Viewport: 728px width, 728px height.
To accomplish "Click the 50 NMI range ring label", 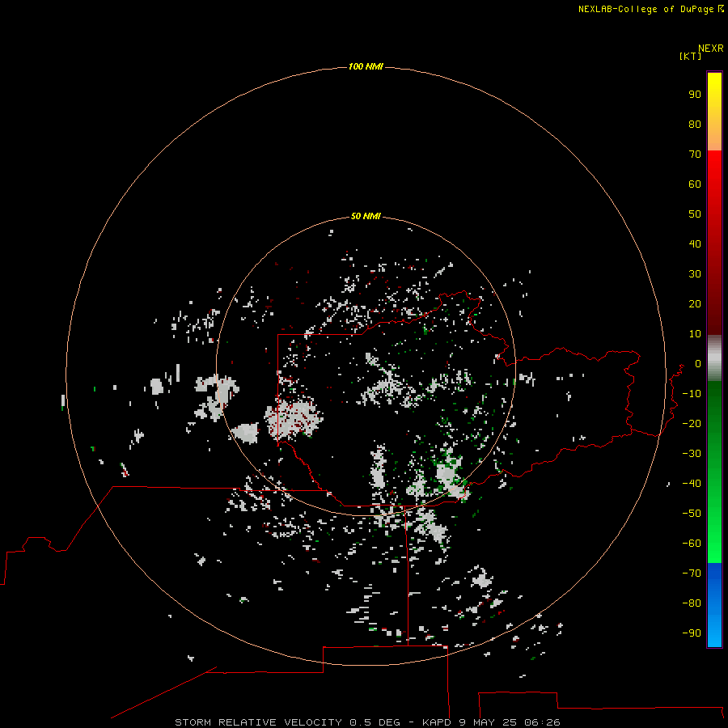I will [366, 216].
